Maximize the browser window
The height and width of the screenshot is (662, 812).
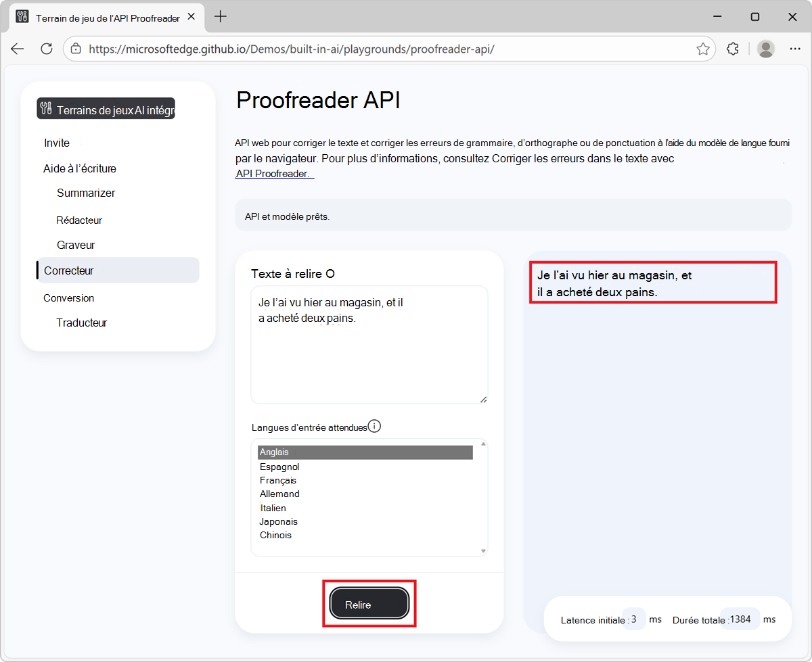[755, 17]
